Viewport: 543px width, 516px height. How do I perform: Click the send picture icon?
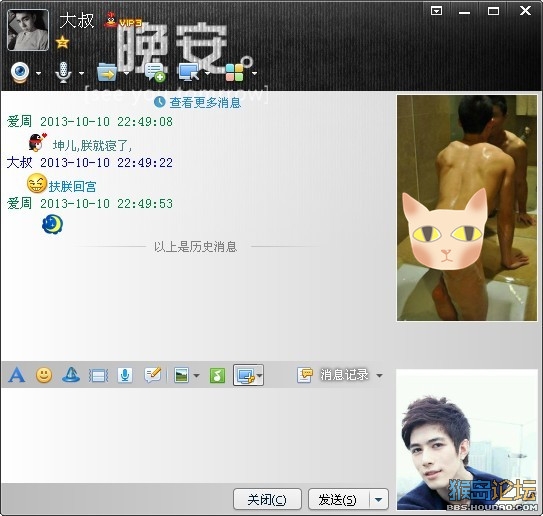(181, 375)
